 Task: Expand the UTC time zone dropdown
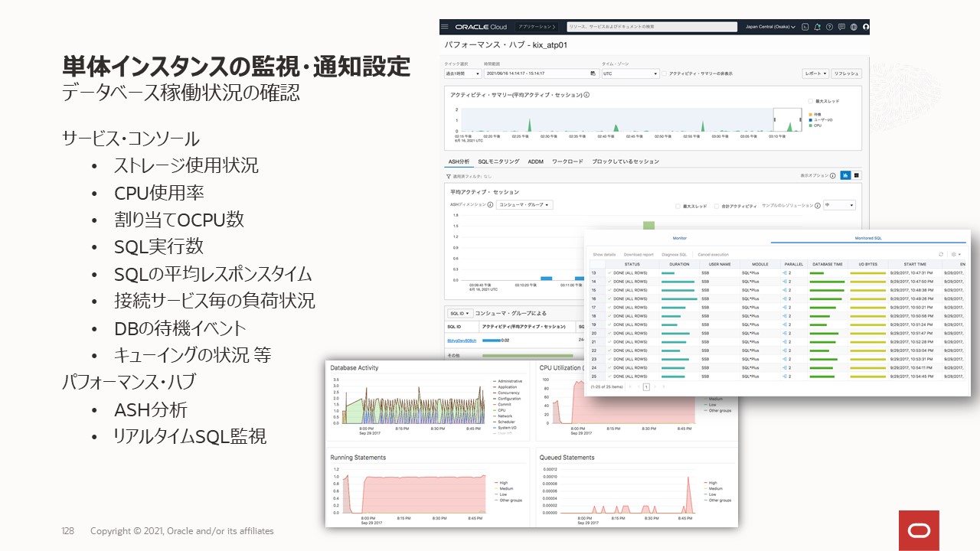pos(630,73)
